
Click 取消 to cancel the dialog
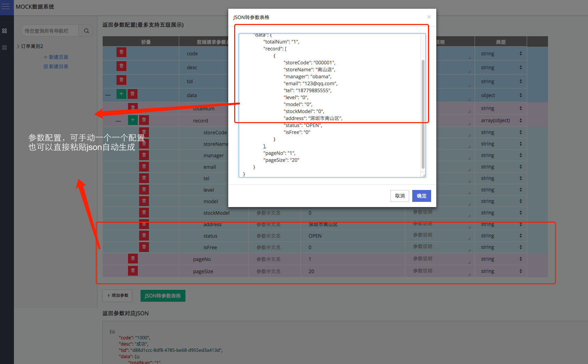[x=400, y=196]
